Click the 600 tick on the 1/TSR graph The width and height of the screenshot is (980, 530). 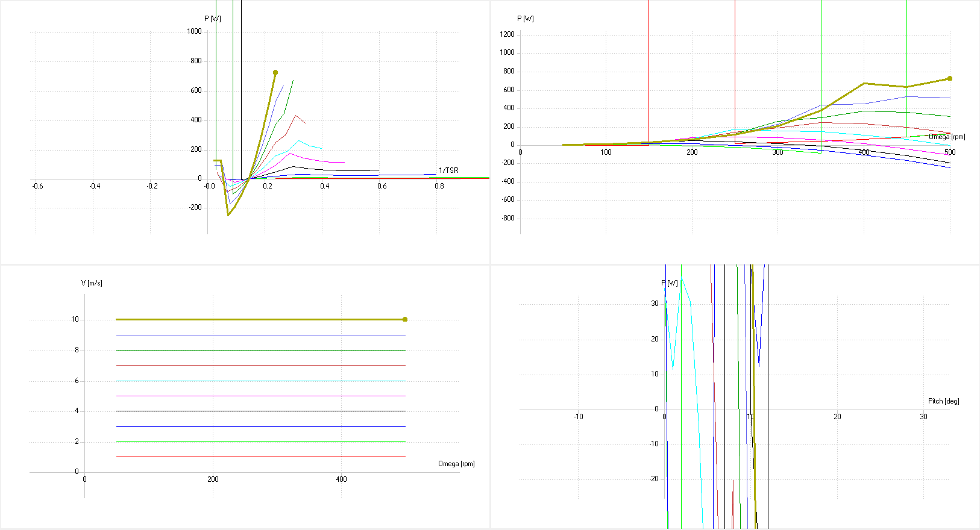pyautogui.click(x=196, y=90)
